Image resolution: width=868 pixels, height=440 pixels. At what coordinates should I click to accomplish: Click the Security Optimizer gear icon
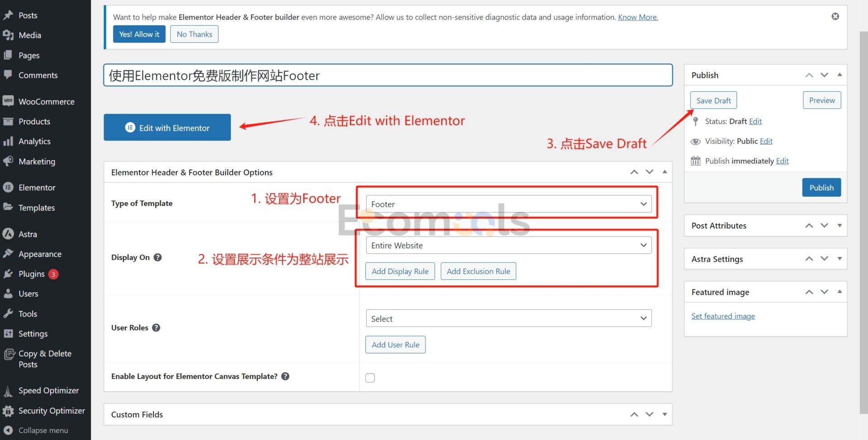(x=8, y=411)
